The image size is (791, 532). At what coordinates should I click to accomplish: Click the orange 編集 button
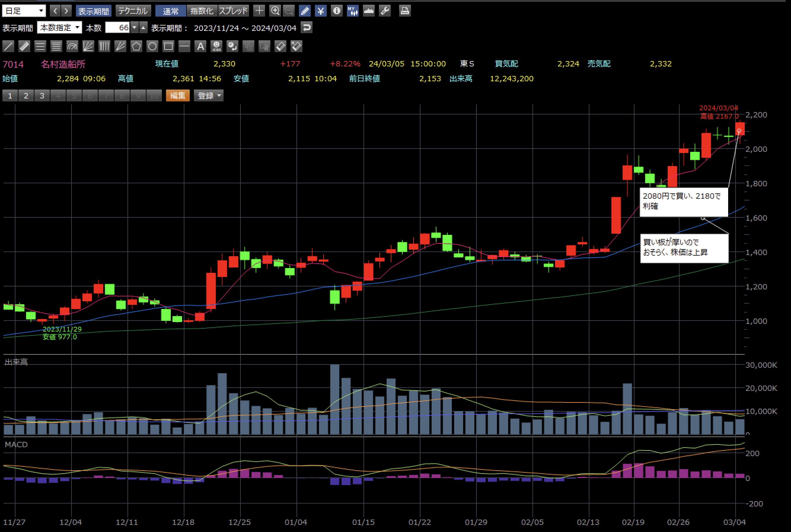178,96
